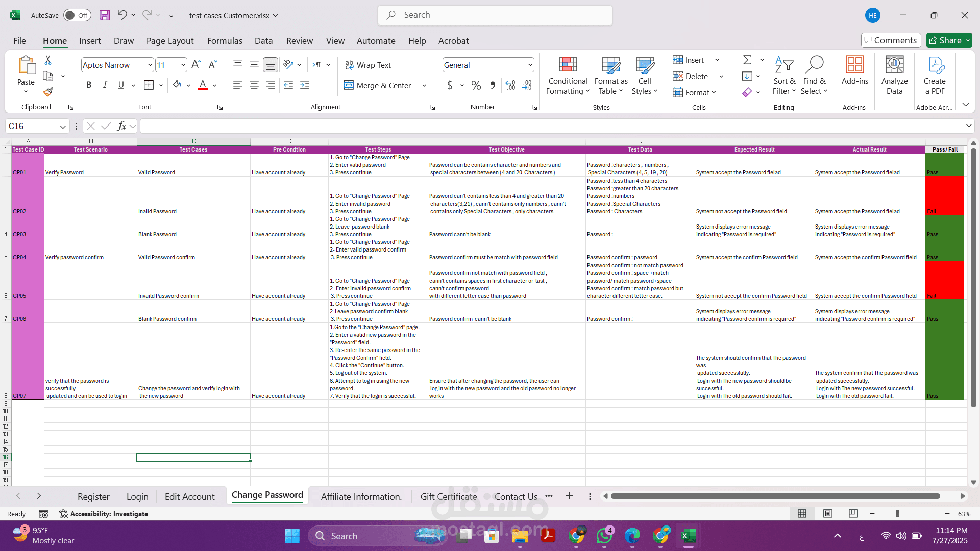Viewport: 980px width, 551px height.
Task: Switch to the Edit Account sheet tab
Action: pyautogui.click(x=189, y=496)
